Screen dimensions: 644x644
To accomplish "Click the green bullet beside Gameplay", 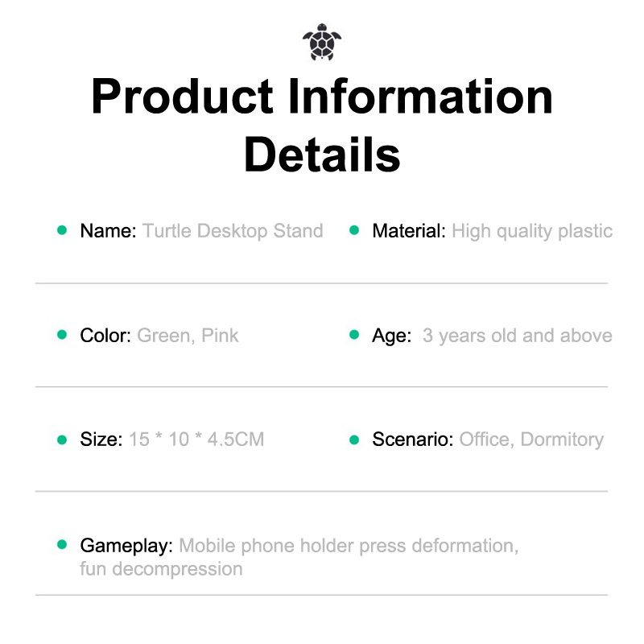I will 62,545.
